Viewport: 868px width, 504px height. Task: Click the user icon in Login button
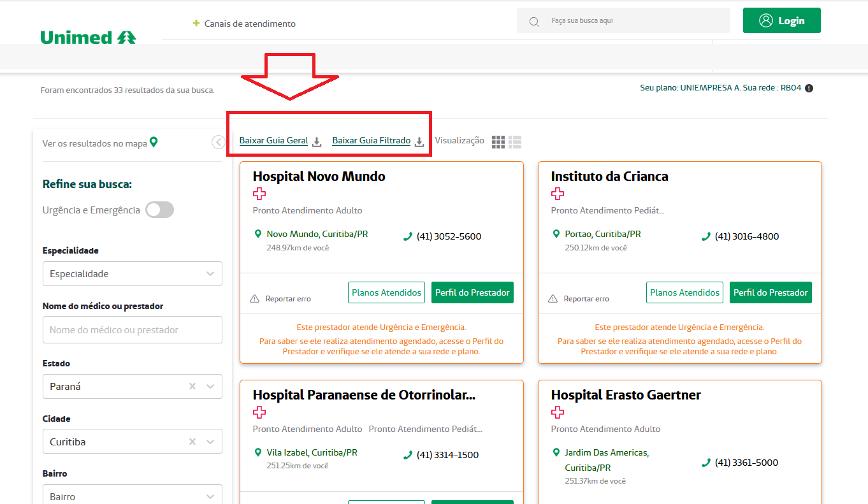766,20
